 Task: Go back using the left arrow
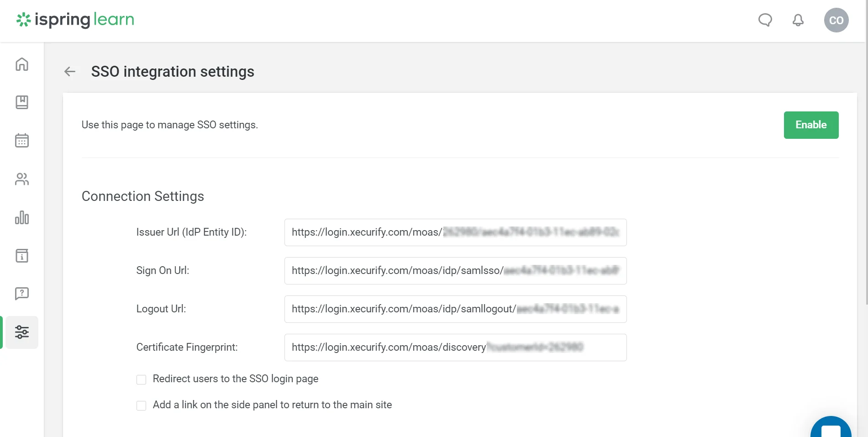tap(70, 72)
